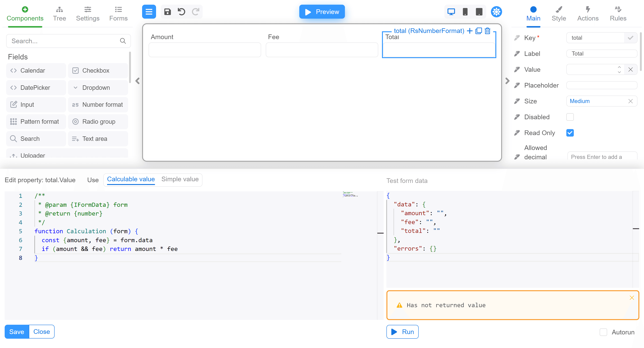
Task: Clone the total component via copy icon
Action: click(478, 31)
